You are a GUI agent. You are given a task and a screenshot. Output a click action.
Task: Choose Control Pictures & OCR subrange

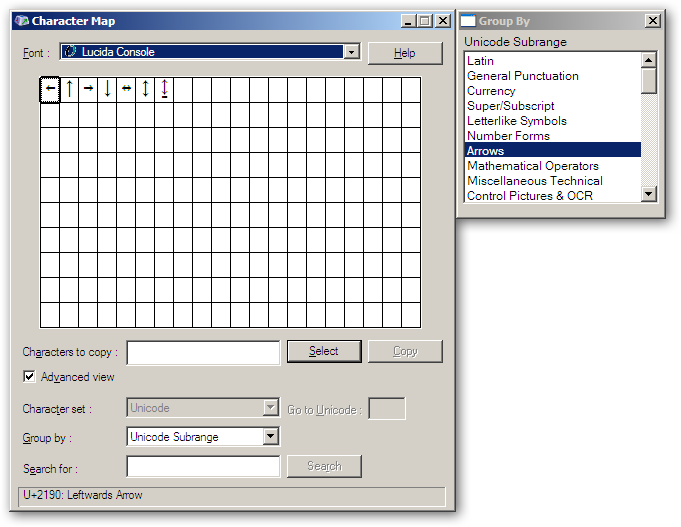(x=552, y=196)
